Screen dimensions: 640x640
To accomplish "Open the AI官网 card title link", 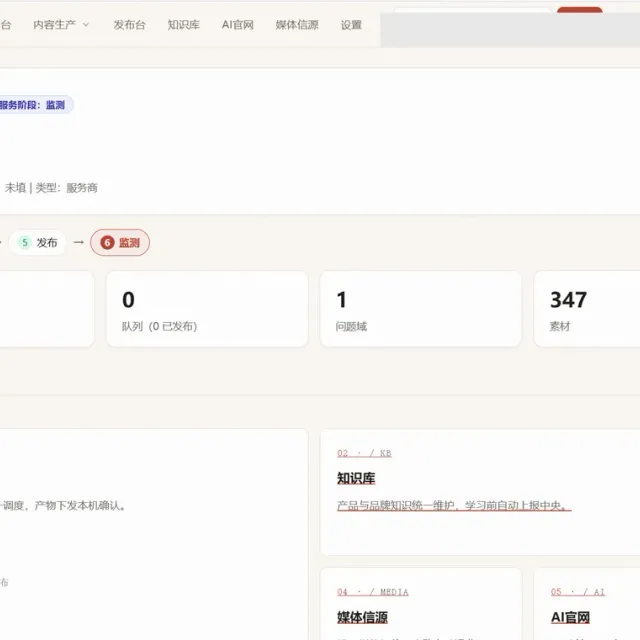I will coord(570,617).
